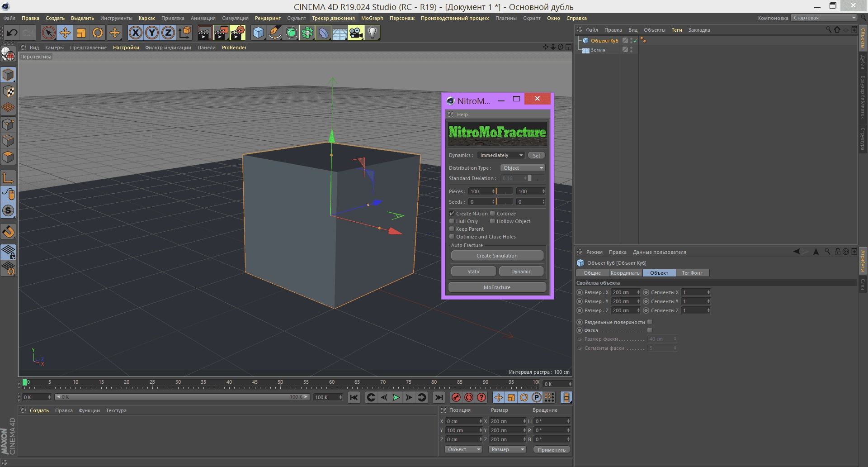868x467 pixels.
Task: Click Create Simulation button
Action: pos(497,256)
